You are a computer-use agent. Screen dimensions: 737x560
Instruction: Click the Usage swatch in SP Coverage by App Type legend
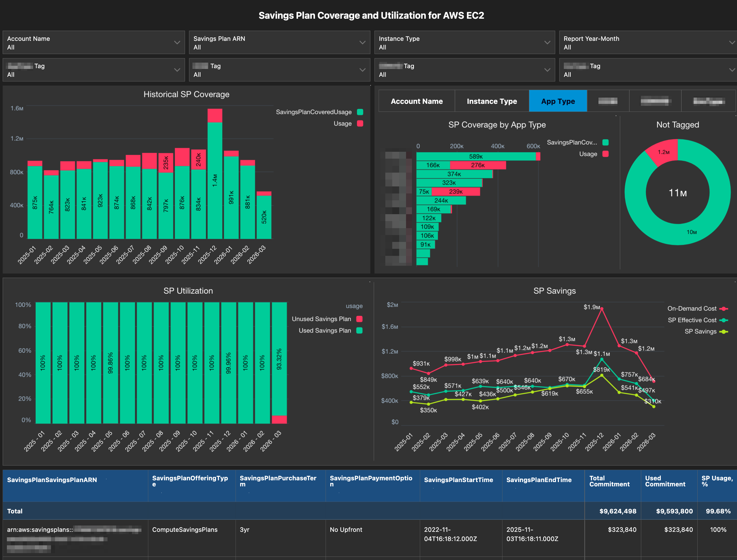click(x=606, y=154)
